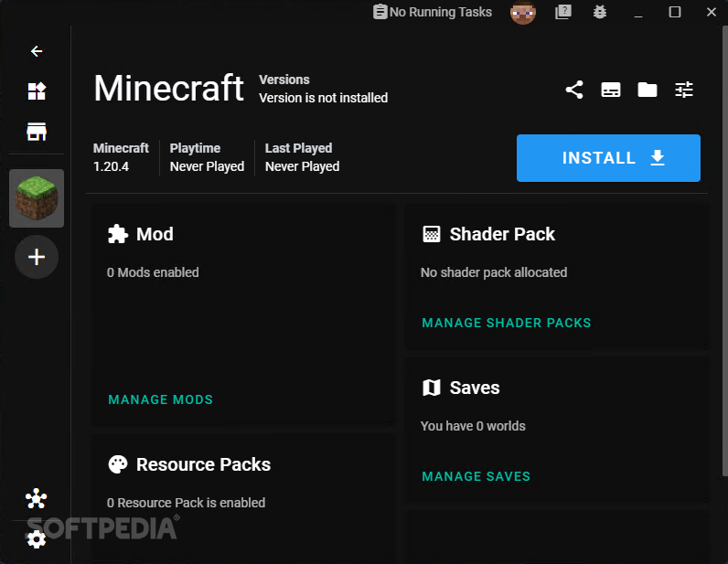728x564 pixels.
Task: Click the 0 Mods enabled text
Action: point(153,272)
